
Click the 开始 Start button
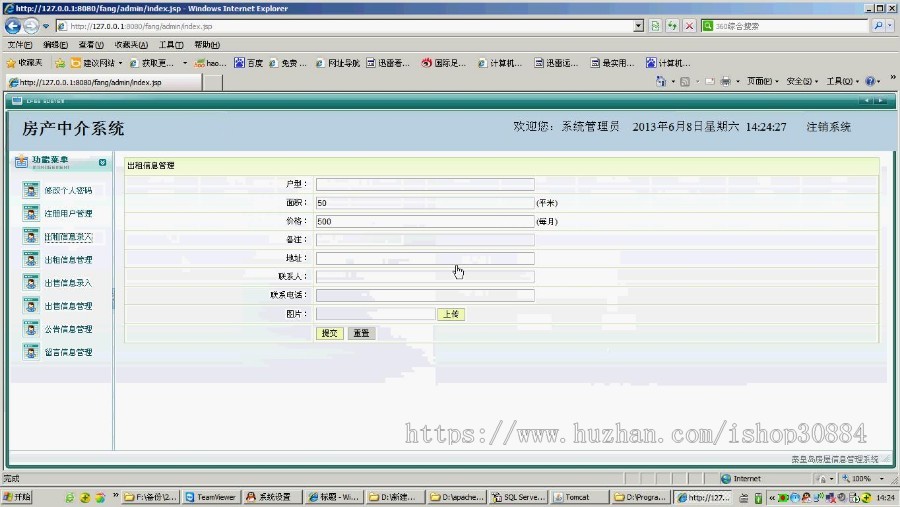click(17, 497)
